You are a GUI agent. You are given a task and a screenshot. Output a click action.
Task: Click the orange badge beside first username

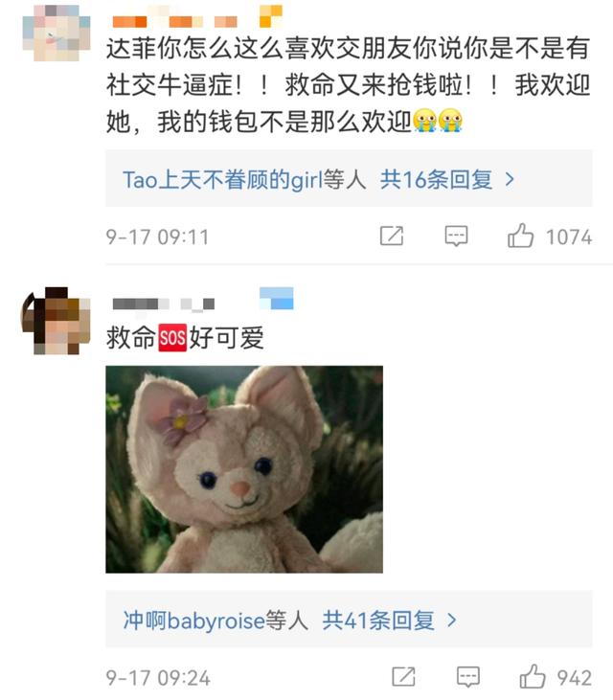tap(270, 16)
